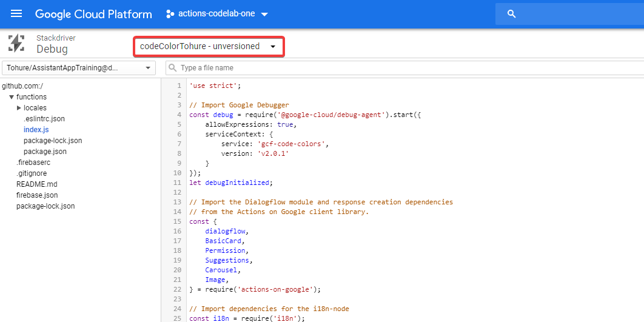Open .firebaserc file

coord(33,163)
